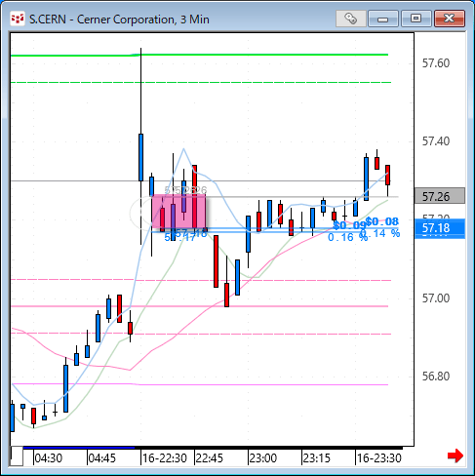Select the tall candle at 16-22:30
Viewport: 475px width, 476px height.
(140, 157)
